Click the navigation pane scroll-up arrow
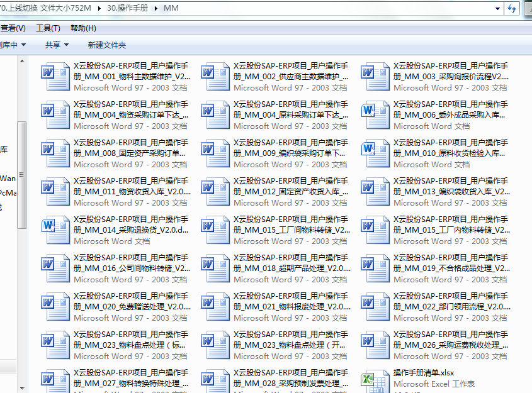 [x=22, y=62]
